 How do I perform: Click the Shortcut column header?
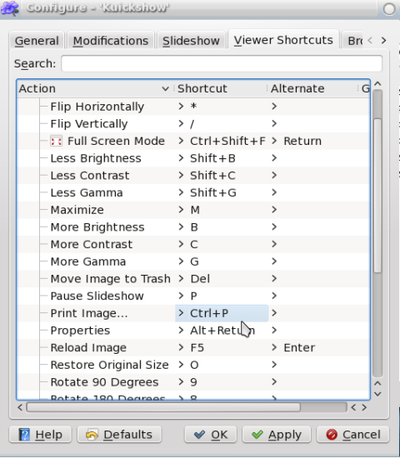(x=221, y=89)
